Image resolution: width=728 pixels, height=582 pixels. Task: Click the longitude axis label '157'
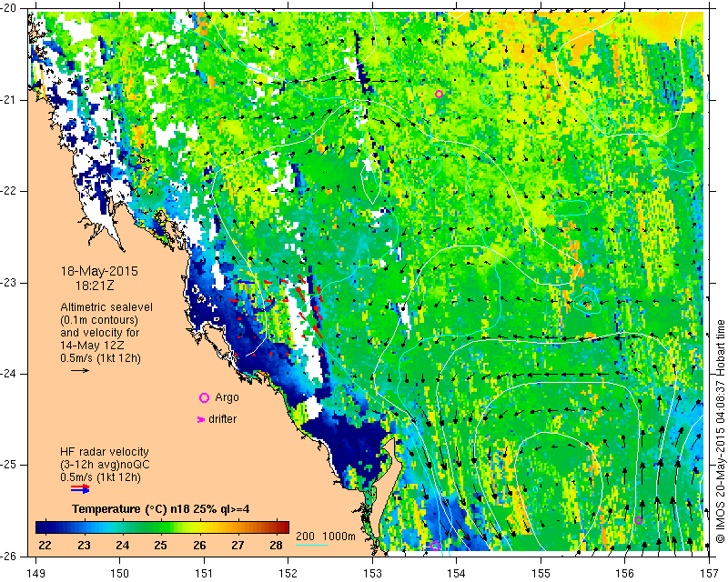pyautogui.click(x=709, y=574)
